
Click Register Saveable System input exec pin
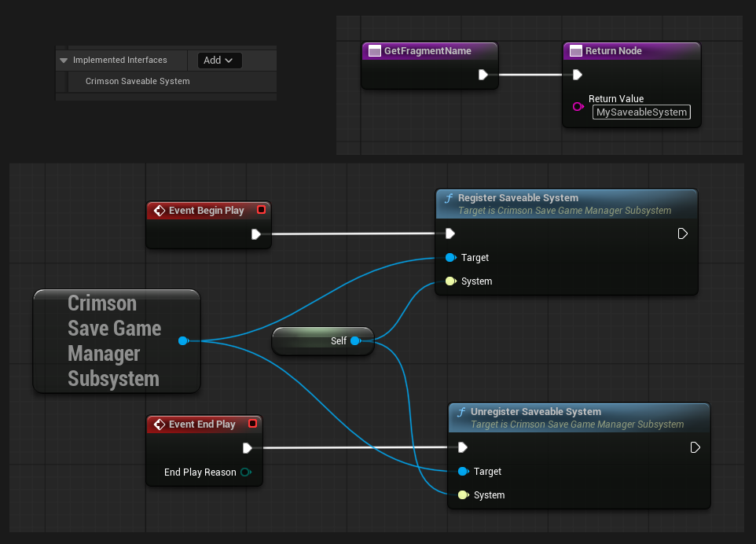[450, 234]
